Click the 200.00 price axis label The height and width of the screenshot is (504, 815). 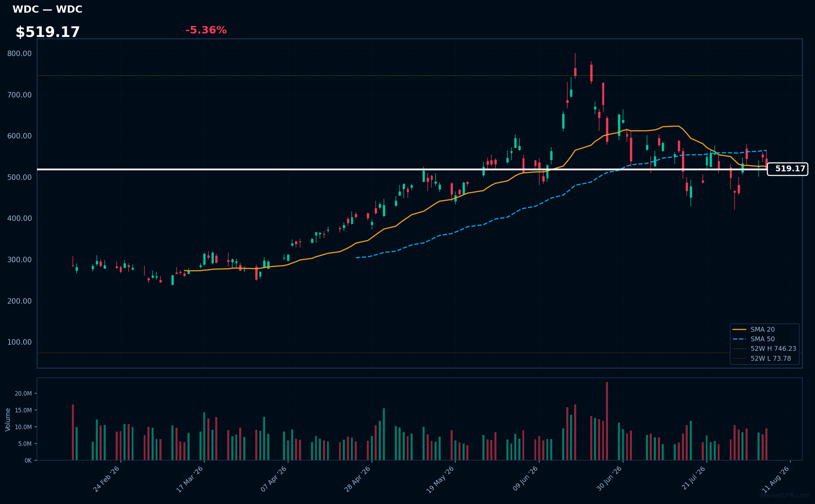click(20, 301)
